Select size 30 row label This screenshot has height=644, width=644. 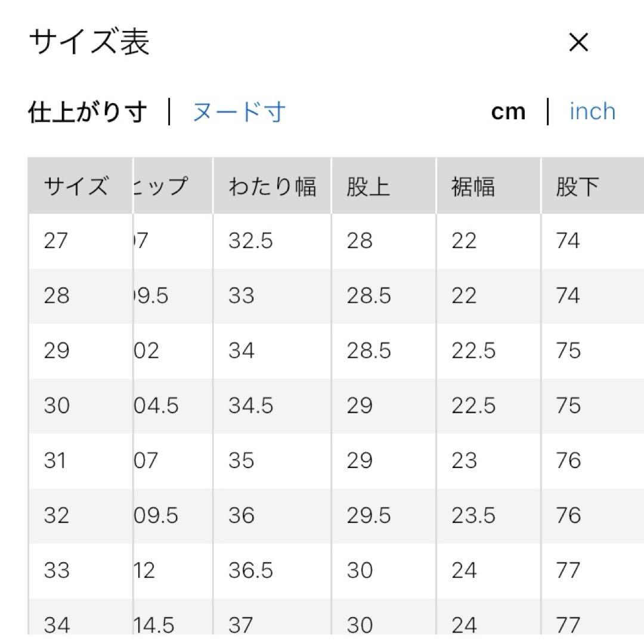pos(56,405)
